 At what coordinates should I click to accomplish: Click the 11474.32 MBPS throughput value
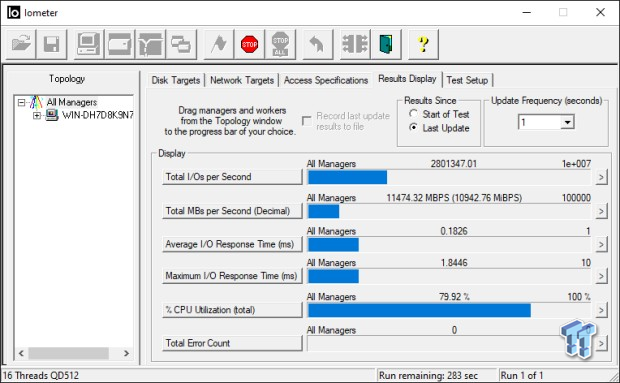point(454,198)
